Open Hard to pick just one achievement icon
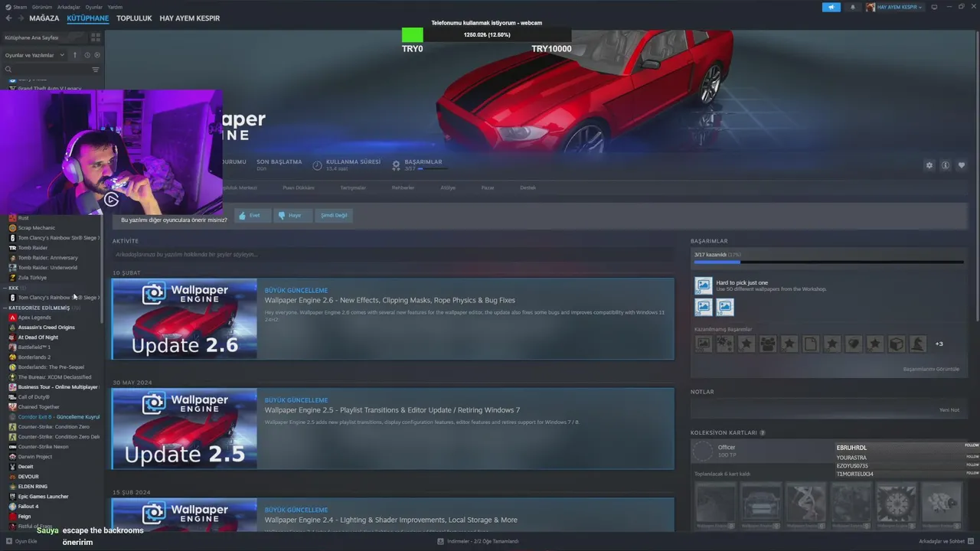The width and height of the screenshot is (980, 551). (x=703, y=285)
